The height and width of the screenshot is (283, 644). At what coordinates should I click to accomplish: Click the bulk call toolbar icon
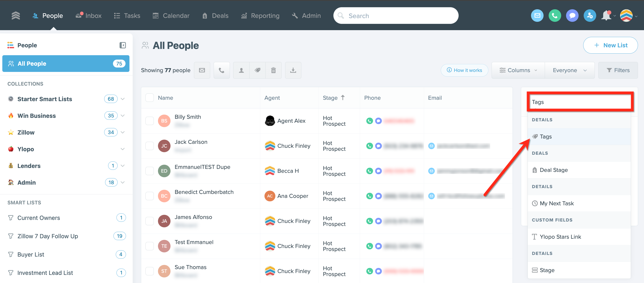click(222, 70)
